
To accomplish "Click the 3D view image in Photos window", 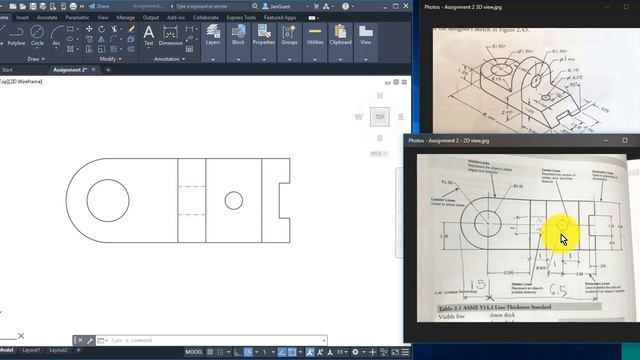I will (536, 80).
